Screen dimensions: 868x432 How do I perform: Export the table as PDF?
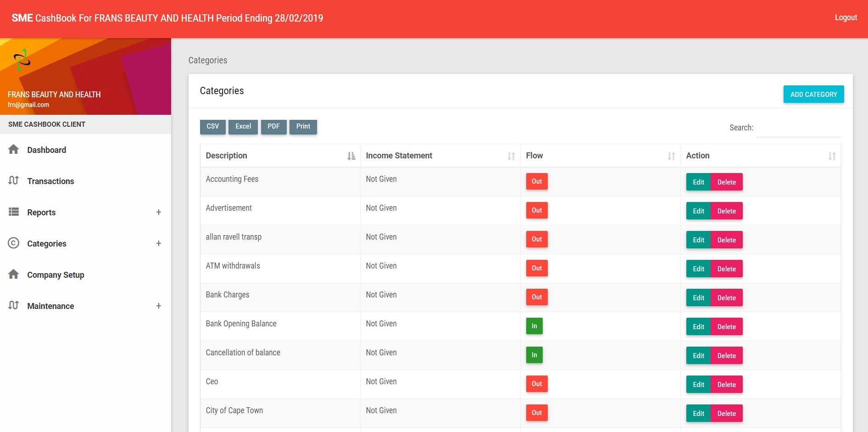tap(274, 127)
